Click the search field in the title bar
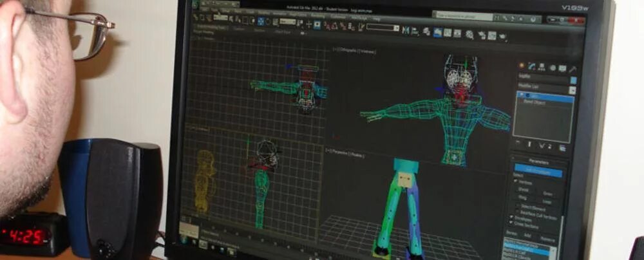This screenshot has height=260, width=644. coord(464,17)
